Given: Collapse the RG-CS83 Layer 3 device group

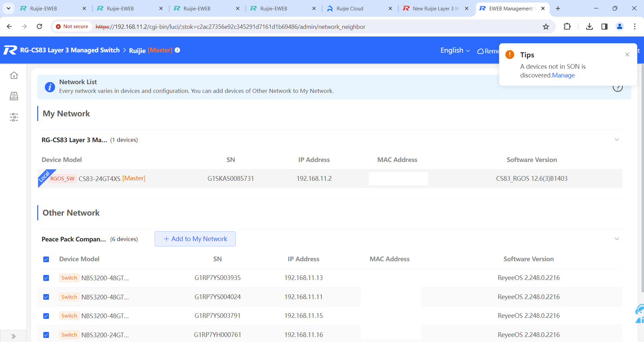Looking at the screenshot, I should point(616,139).
